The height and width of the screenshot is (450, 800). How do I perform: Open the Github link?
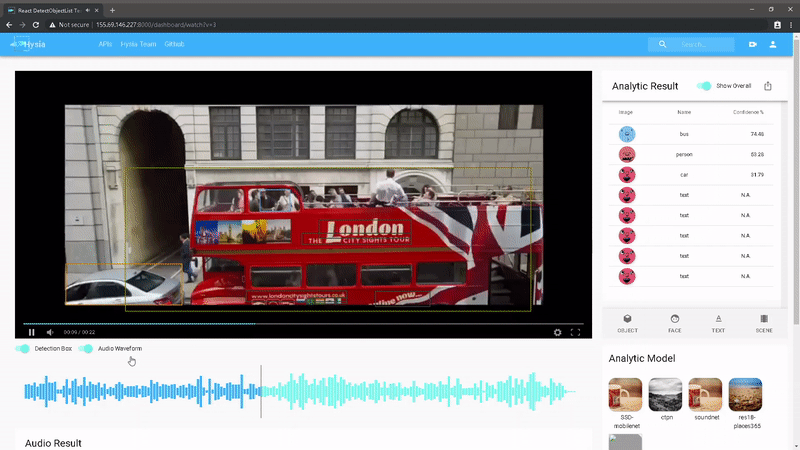point(174,44)
